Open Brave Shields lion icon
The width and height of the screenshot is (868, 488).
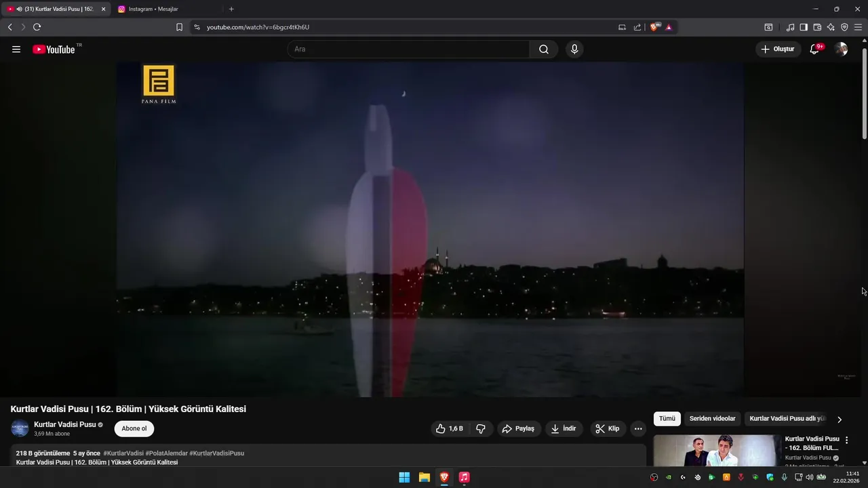tap(655, 27)
